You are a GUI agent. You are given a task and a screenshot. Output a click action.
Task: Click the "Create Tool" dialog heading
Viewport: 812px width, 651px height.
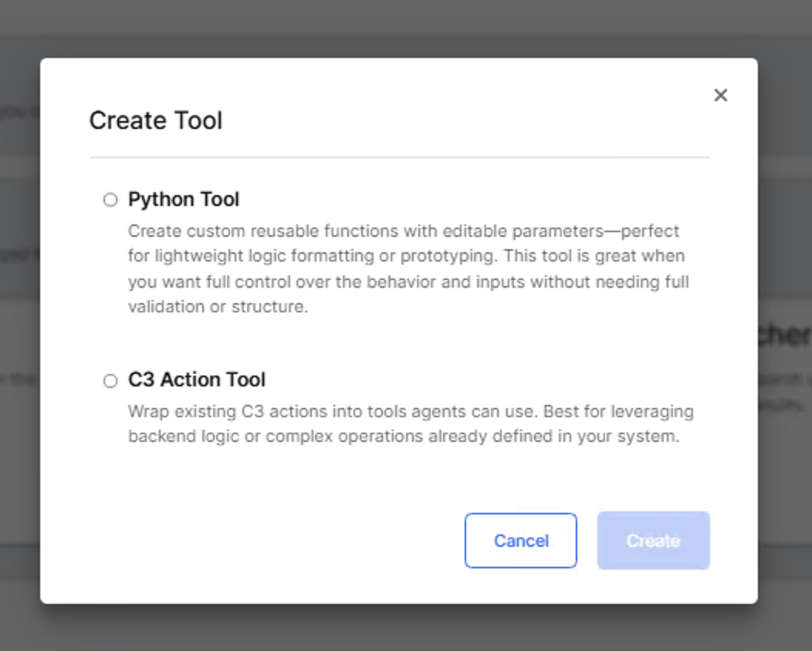(x=156, y=120)
